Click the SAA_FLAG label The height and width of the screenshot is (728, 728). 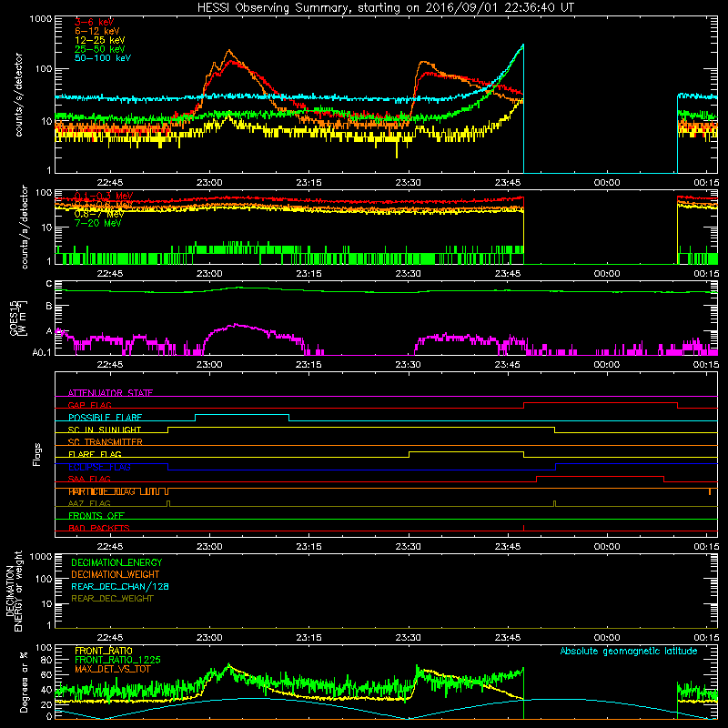pos(89,480)
